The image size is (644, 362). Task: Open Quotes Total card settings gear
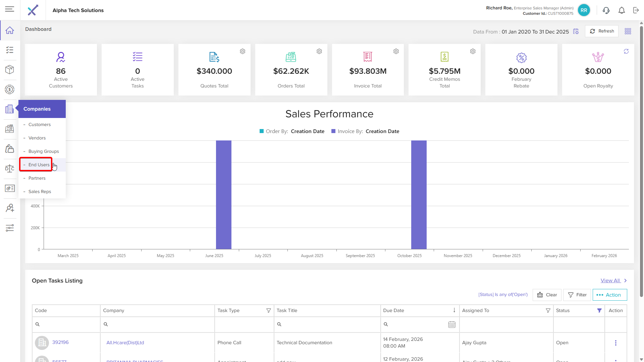[x=243, y=51]
